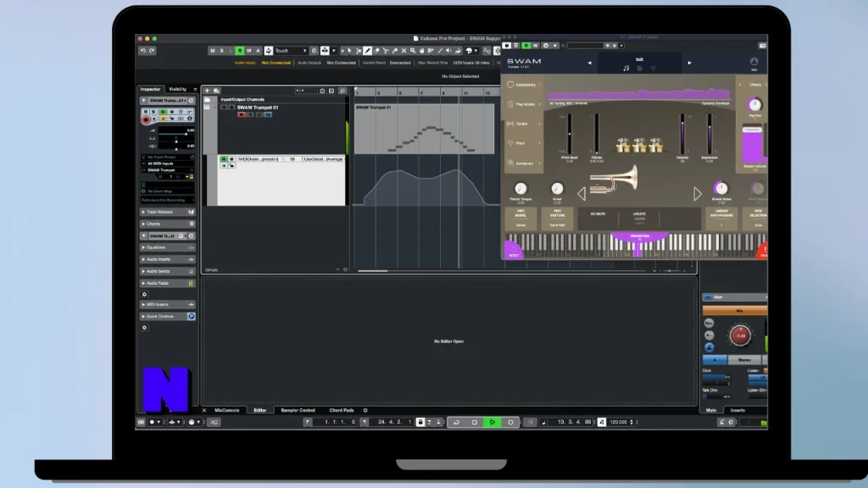Image resolution: width=868 pixels, height=488 pixels.
Task: Select the Range Selection tool
Action: pos(359,50)
